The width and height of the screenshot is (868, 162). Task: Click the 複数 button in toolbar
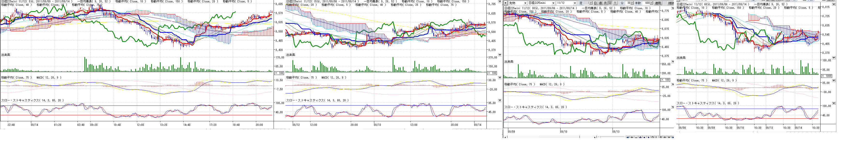click(x=671, y=3)
